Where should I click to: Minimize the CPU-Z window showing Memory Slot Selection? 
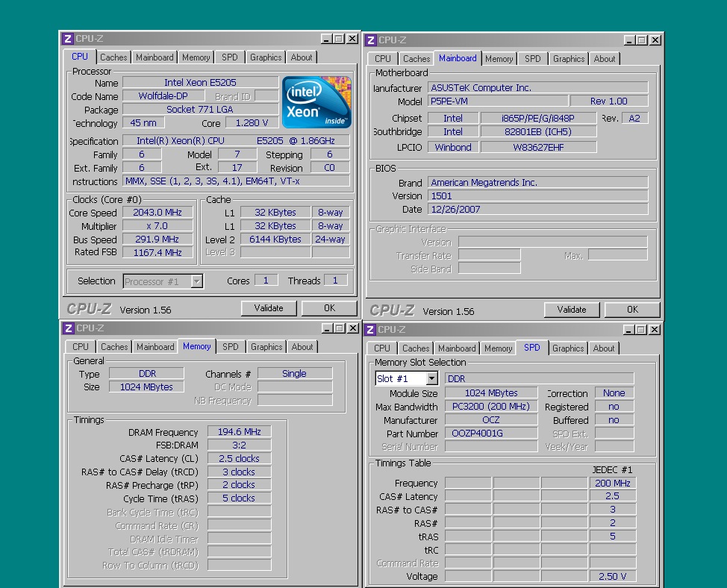(629, 330)
